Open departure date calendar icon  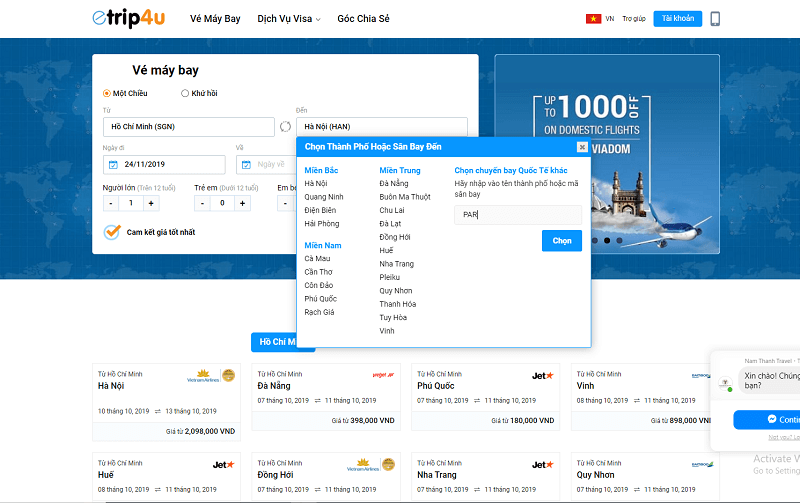(113, 164)
